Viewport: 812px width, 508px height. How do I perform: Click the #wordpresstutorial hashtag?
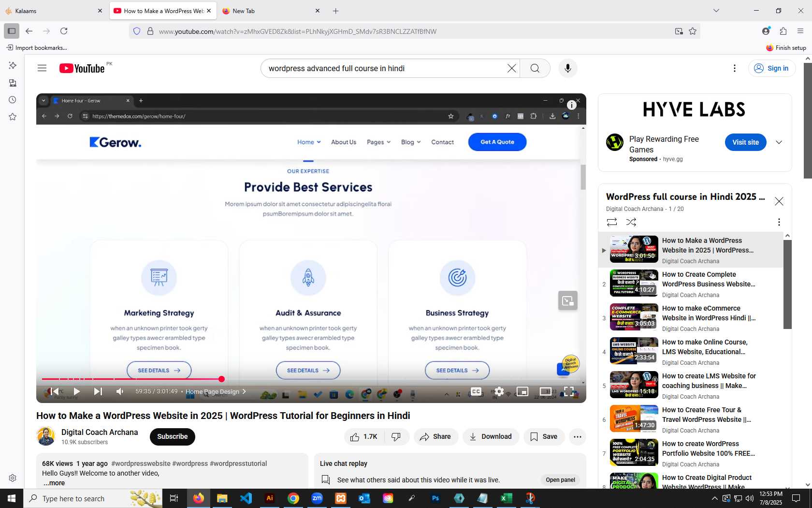238,463
